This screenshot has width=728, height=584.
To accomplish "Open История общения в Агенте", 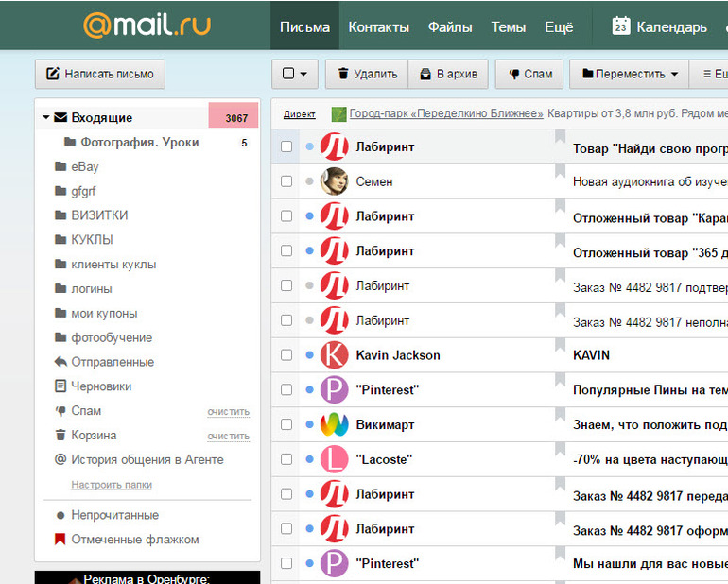I will (x=139, y=459).
